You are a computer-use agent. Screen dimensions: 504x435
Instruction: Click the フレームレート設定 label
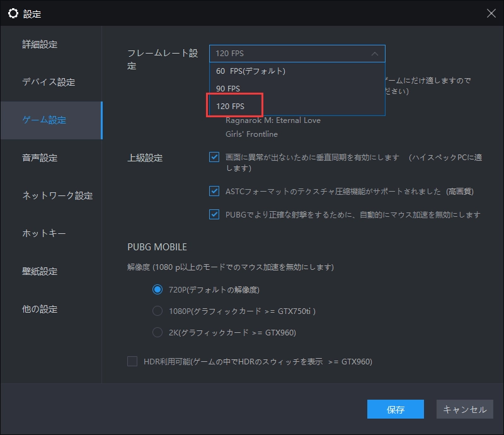163,59
